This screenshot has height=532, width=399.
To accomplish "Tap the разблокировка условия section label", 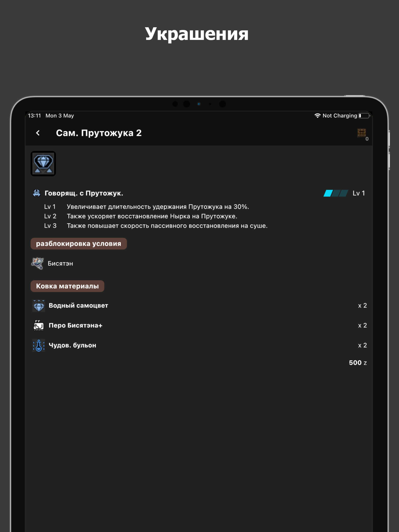I will point(79,244).
